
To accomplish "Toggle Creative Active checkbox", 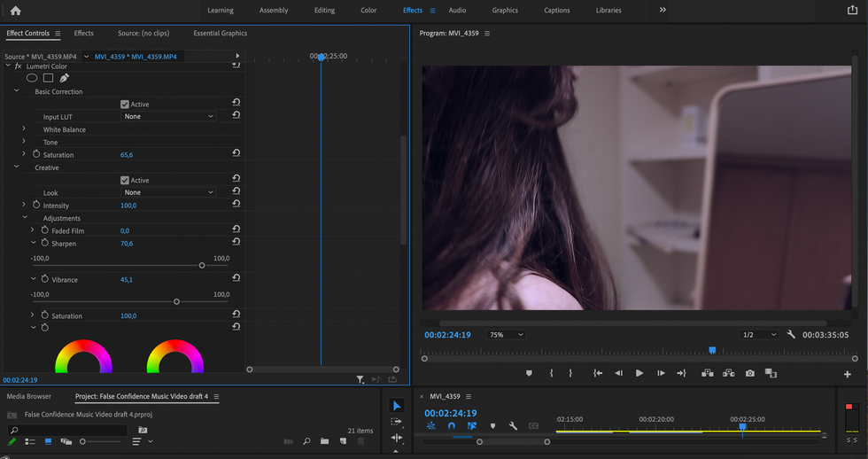I will [125, 180].
